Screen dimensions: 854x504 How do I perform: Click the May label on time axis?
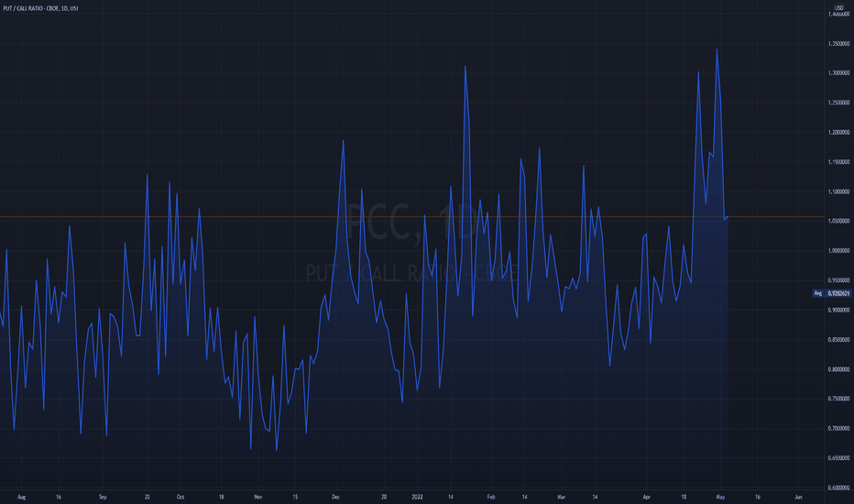[x=720, y=497]
